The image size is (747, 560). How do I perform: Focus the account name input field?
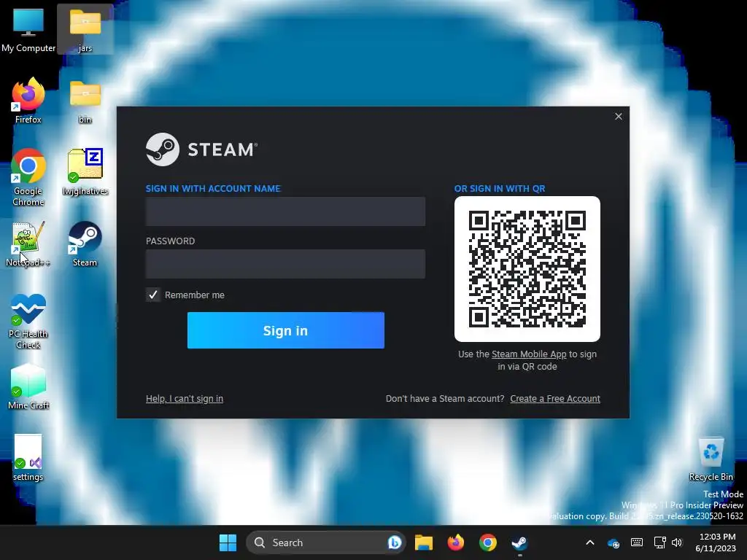click(285, 211)
